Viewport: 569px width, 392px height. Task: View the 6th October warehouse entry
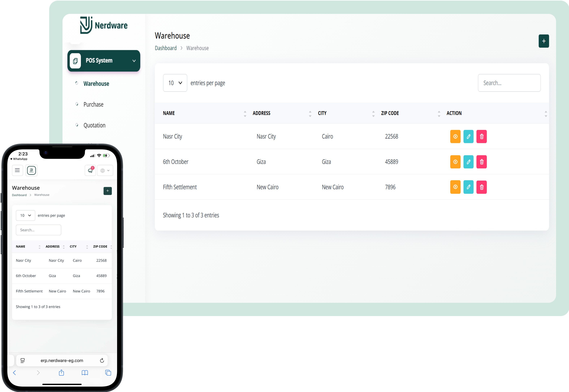coord(455,162)
